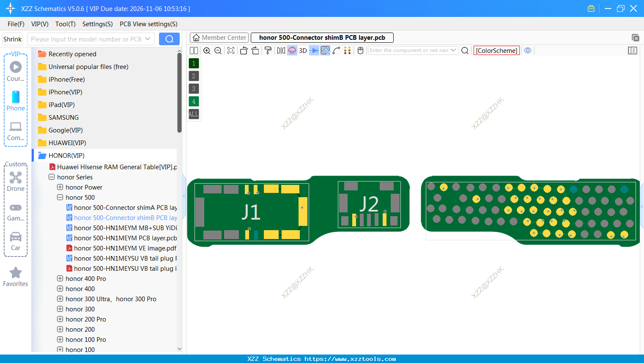Expand the honor 300 Ultra node
Image resolution: width=644 pixels, height=363 pixels.
(60, 299)
